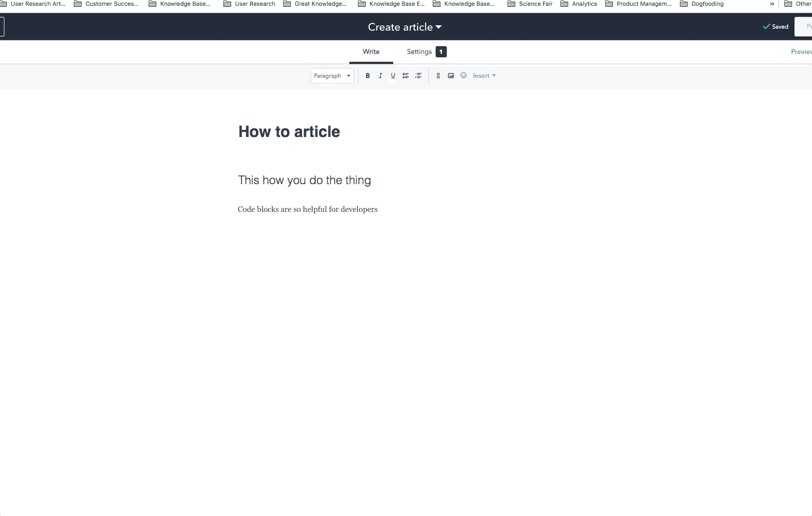This screenshot has width=812, height=516.
Task: Select the Write tab
Action: [371, 52]
